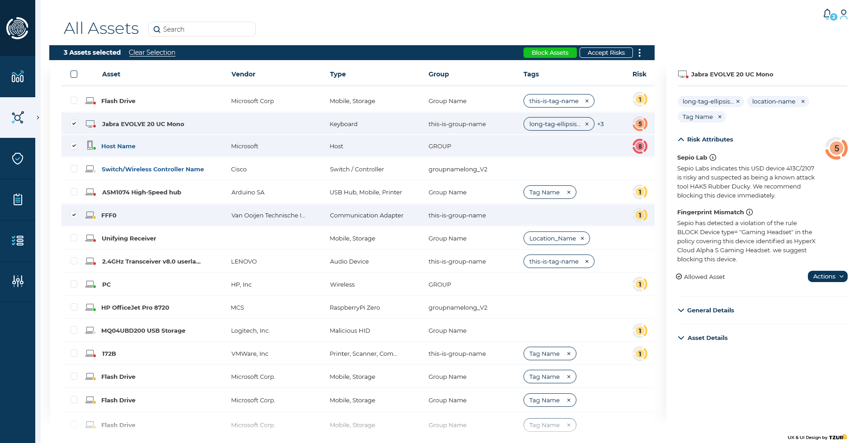Sort by the Type column header
The image size is (868, 443).
338,74
